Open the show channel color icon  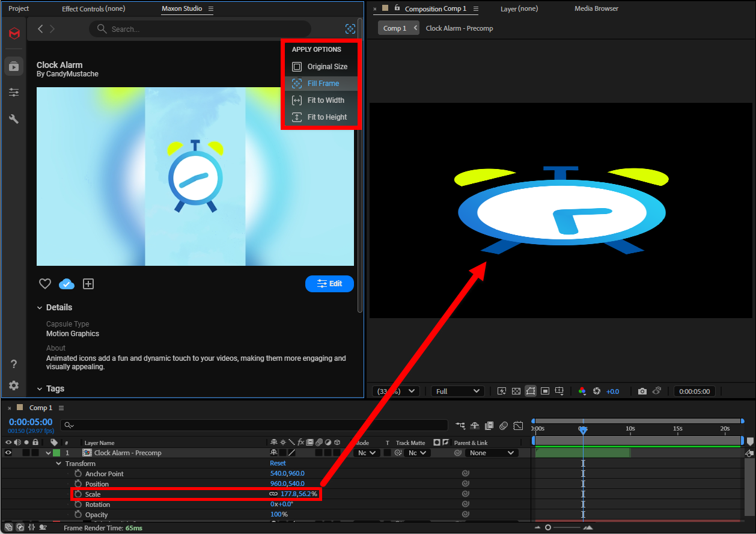click(x=582, y=391)
